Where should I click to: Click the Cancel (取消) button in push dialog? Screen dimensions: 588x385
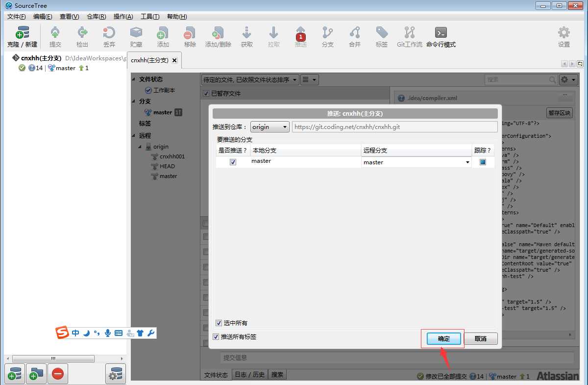[481, 338]
